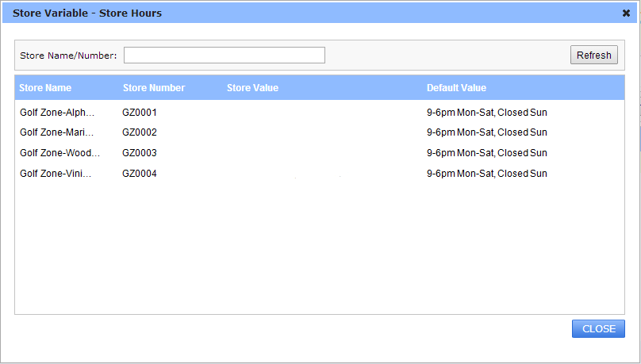
Task: Click the default hours value for GZ0004
Action: tap(487, 173)
